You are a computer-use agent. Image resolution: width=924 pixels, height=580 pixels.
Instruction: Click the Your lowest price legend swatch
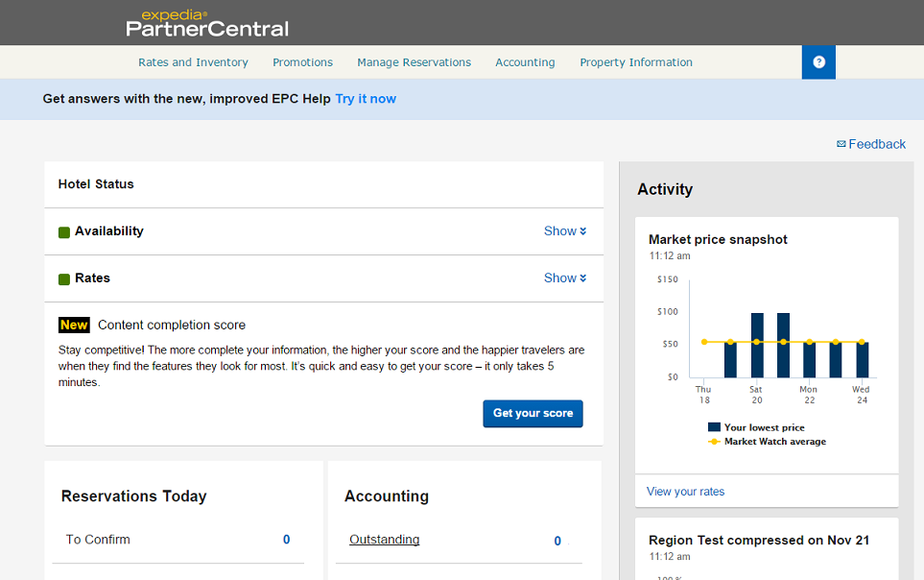tap(714, 427)
